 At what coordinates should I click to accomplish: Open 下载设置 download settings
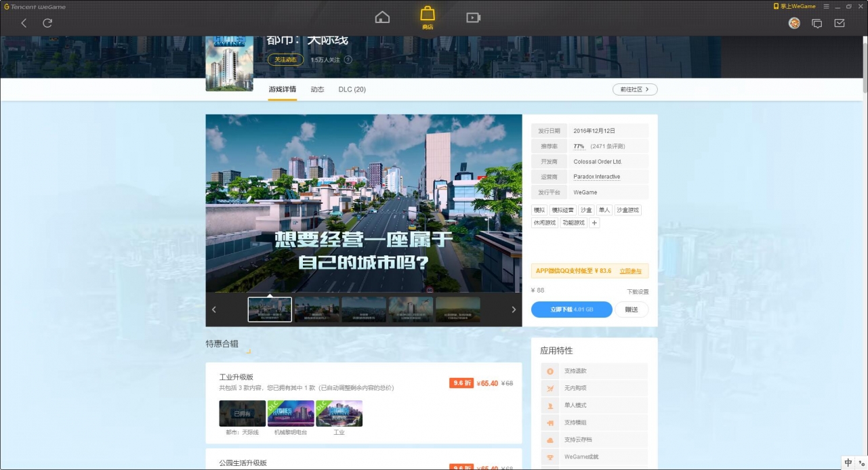click(x=638, y=292)
